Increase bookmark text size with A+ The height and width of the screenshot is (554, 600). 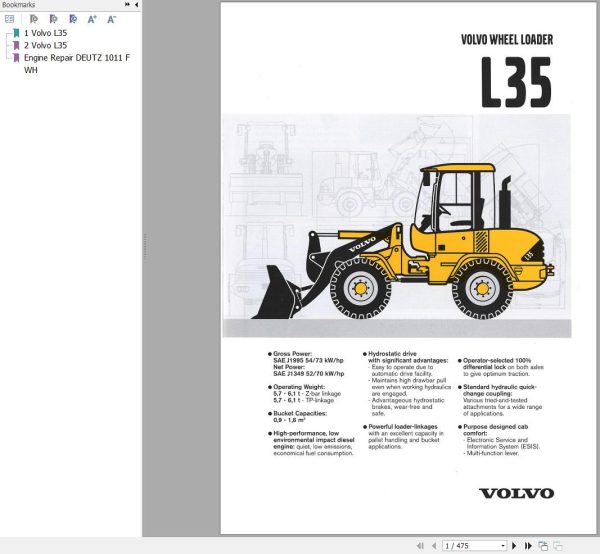click(x=92, y=19)
